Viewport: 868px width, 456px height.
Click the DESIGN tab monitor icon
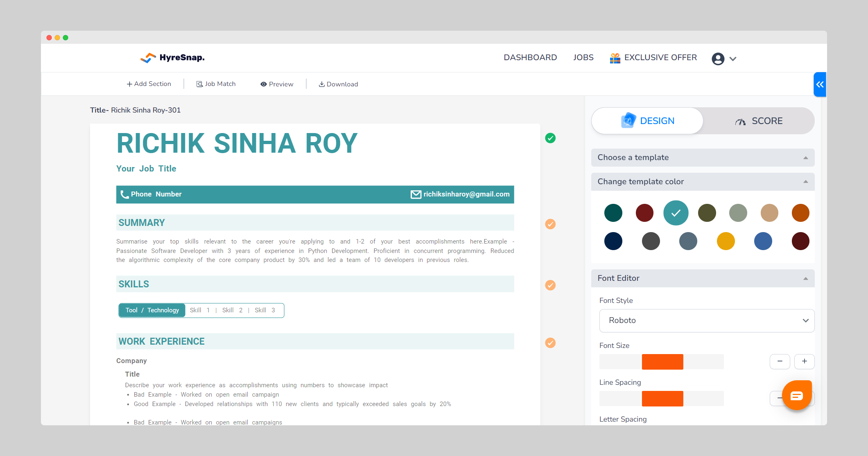[628, 121]
